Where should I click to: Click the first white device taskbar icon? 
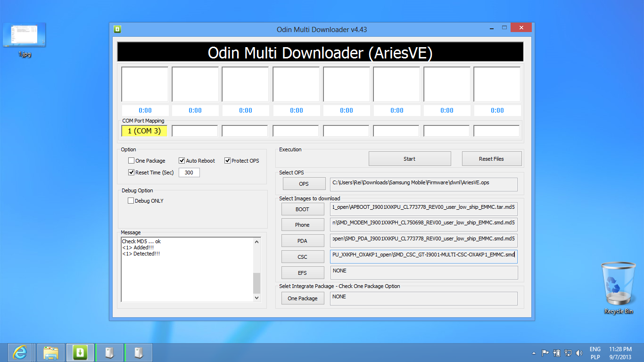click(x=109, y=352)
